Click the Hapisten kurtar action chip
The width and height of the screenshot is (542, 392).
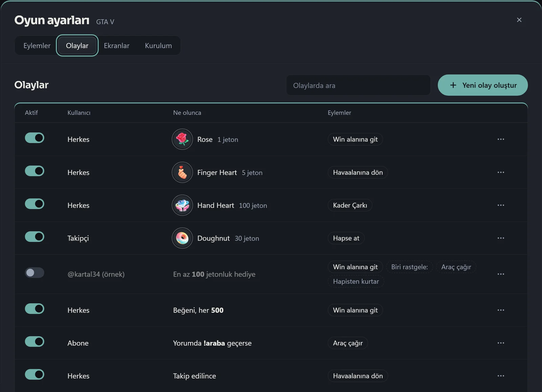tap(356, 281)
